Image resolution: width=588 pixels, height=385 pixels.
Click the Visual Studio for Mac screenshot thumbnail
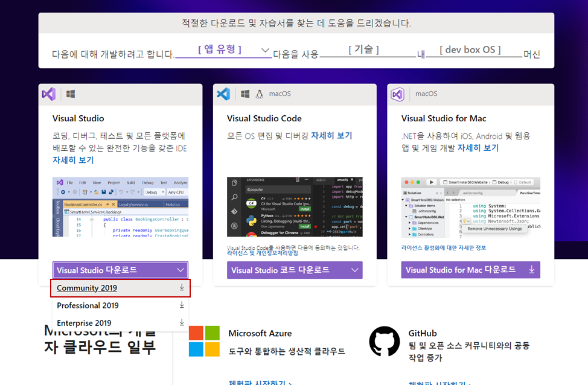coord(471,208)
